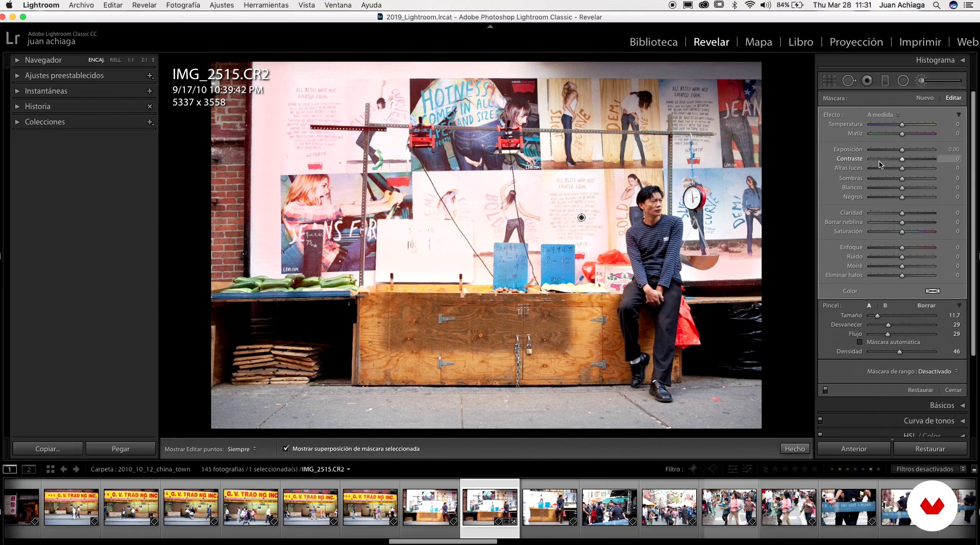
Task: Switch to the Imprimir module
Action: (x=920, y=42)
